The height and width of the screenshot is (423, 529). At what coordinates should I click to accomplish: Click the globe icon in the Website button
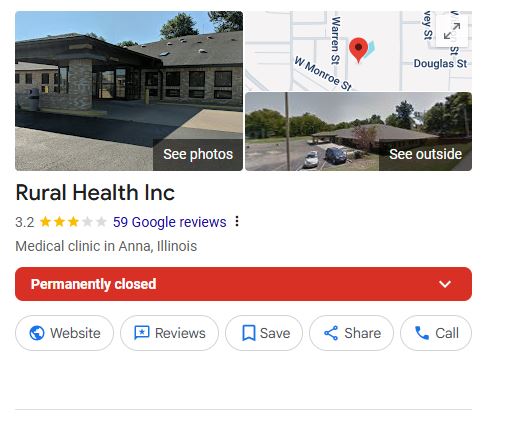[x=37, y=333]
